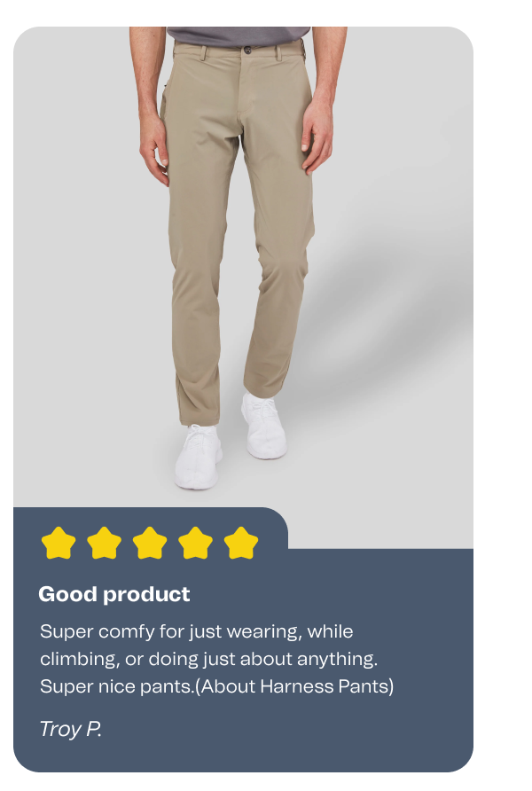Select the review text starting Super comfy
The image size is (532, 791).
coord(217,659)
